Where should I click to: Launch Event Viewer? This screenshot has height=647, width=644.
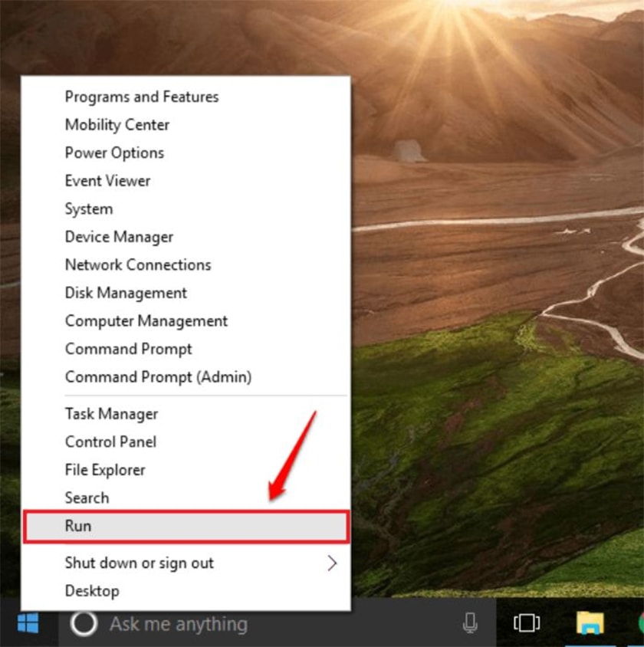point(107,181)
